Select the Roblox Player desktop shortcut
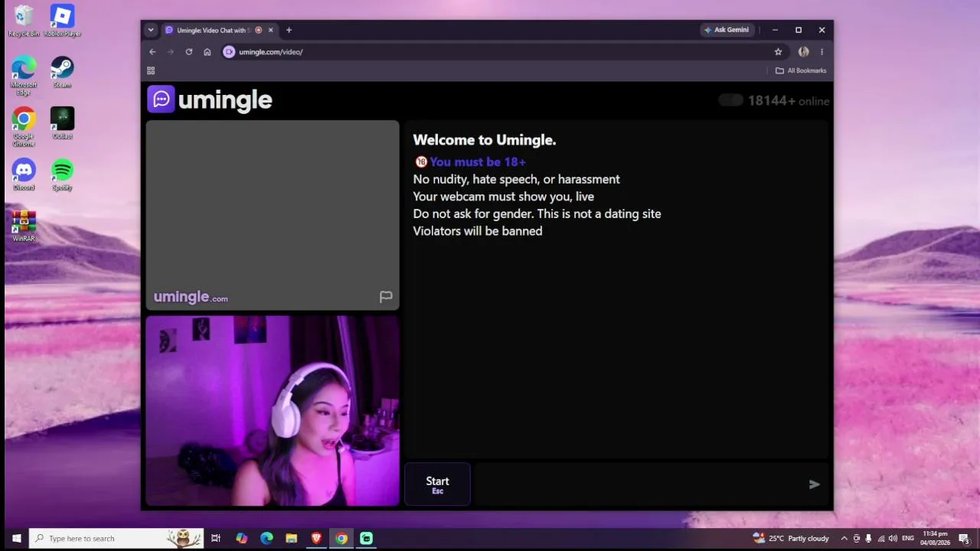Screen dimensions: 980x551 pyautogui.click(x=62, y=21)
